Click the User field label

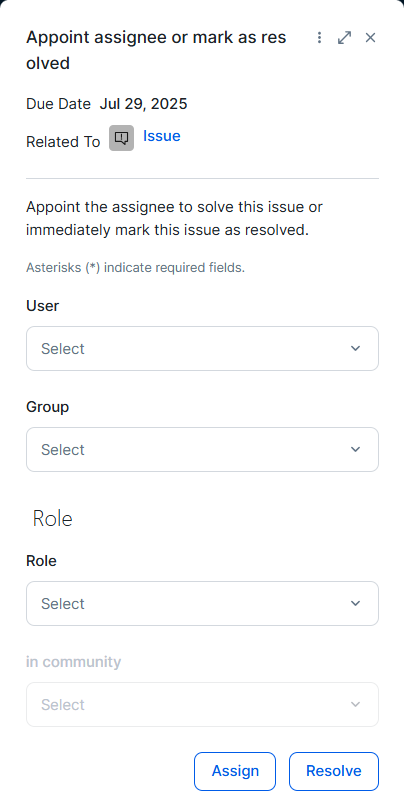43,306
